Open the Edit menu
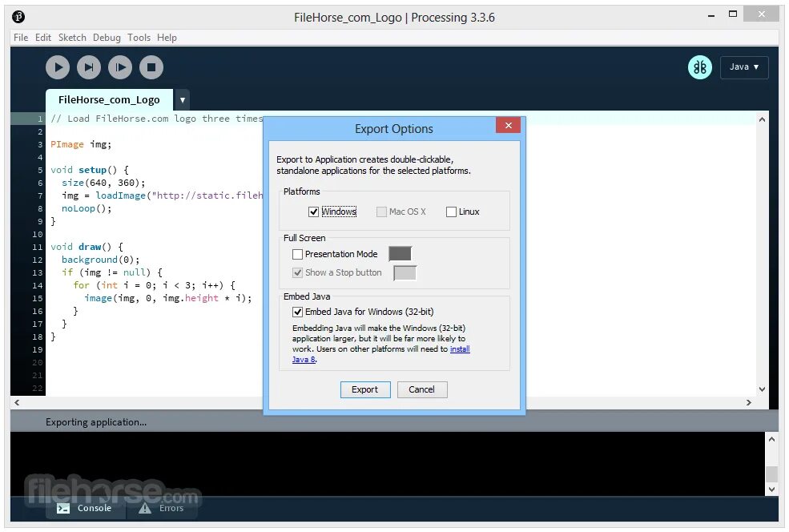 click(x=43, y=38)
